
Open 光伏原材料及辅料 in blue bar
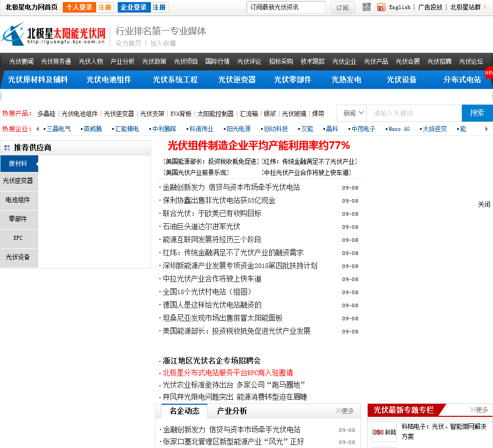38,80
